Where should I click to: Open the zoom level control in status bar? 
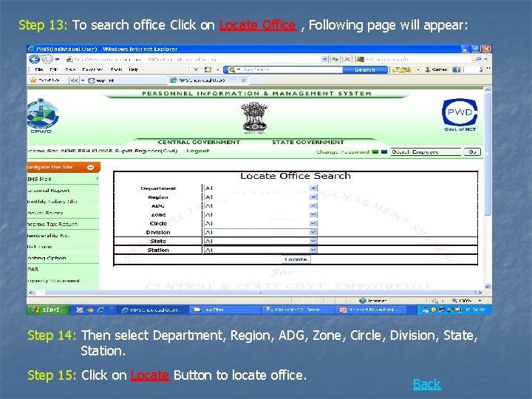[466, 301]
